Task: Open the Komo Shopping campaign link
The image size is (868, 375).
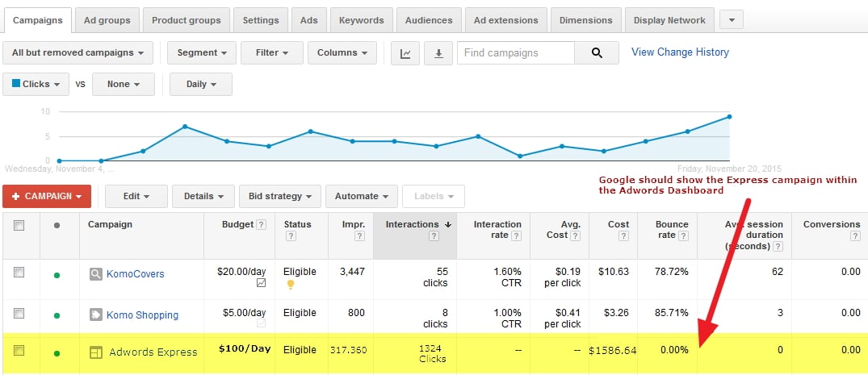Action: pyautogui.click(x=142, y=315)
